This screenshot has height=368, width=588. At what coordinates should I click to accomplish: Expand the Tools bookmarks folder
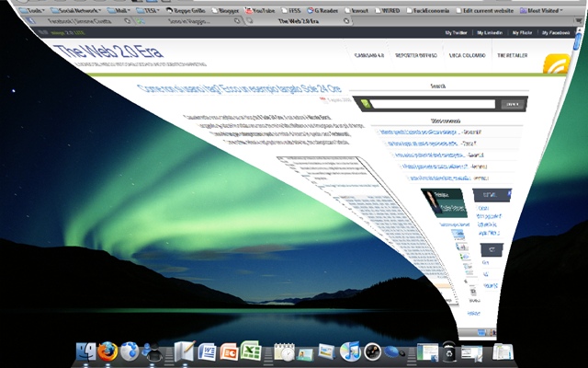click(x=32, y=10)
